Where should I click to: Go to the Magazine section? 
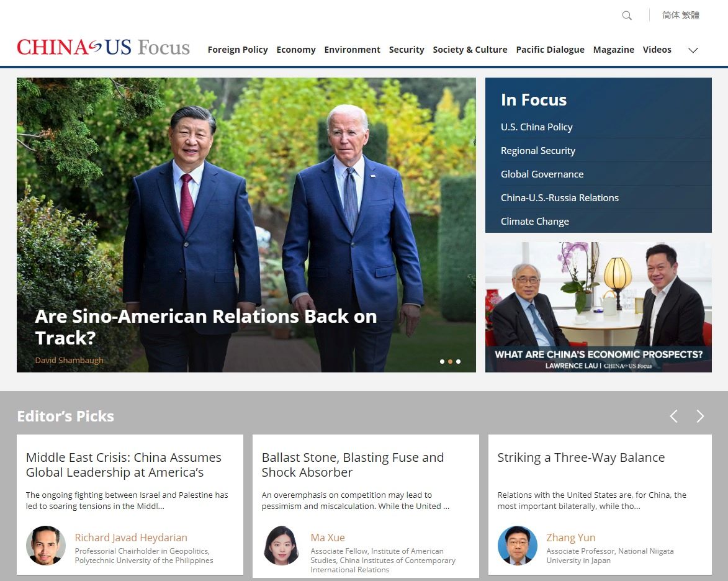pyautogui.click(x=613, y=50)
